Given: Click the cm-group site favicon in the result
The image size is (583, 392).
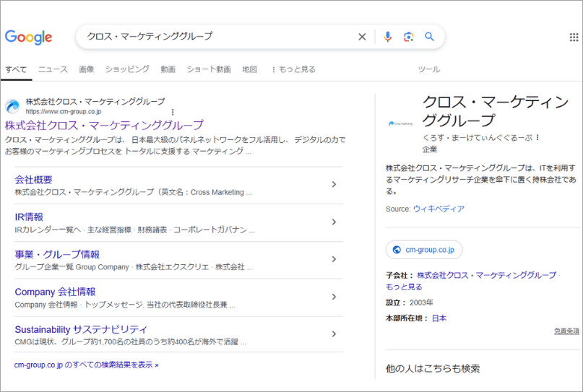Looking at the screenshot, I should pos(12,106).
